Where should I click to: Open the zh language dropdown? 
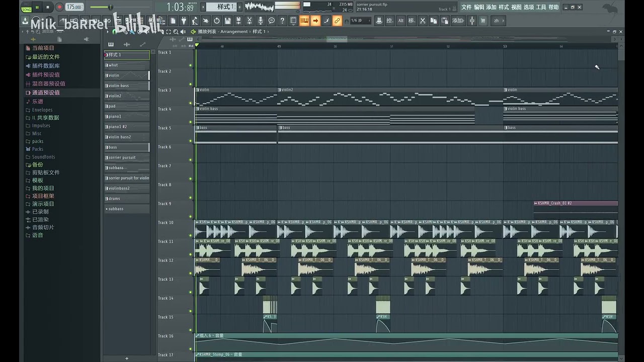click(498, 21)
